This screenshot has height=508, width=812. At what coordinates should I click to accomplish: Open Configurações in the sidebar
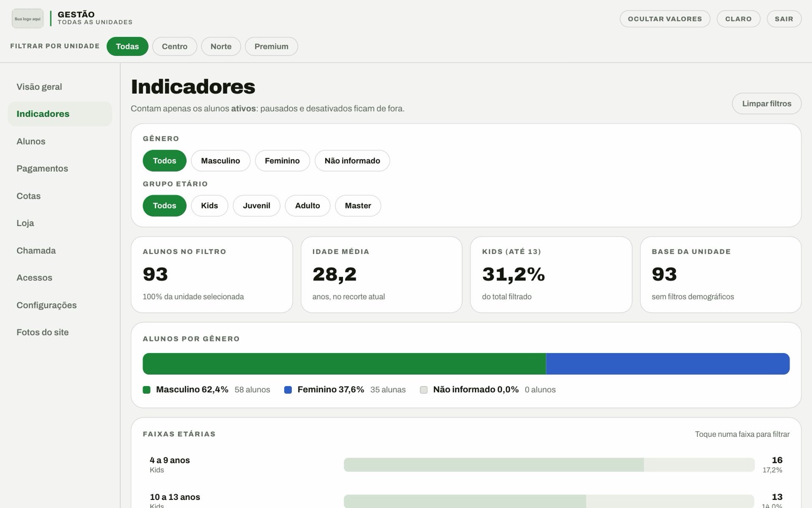click(60, 305)
